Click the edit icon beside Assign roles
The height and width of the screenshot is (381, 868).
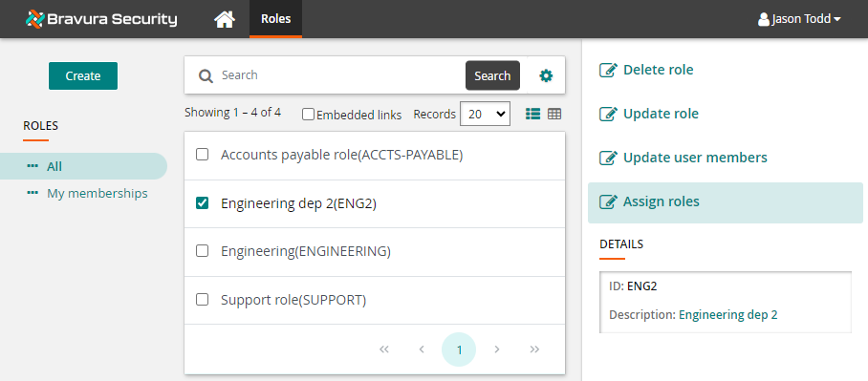pos(608,201)
